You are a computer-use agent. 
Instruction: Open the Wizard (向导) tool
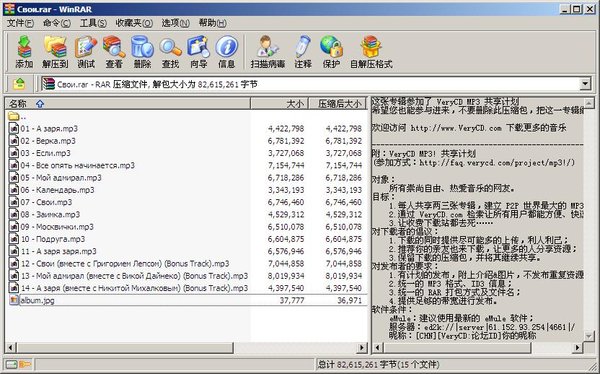[199, 52]
